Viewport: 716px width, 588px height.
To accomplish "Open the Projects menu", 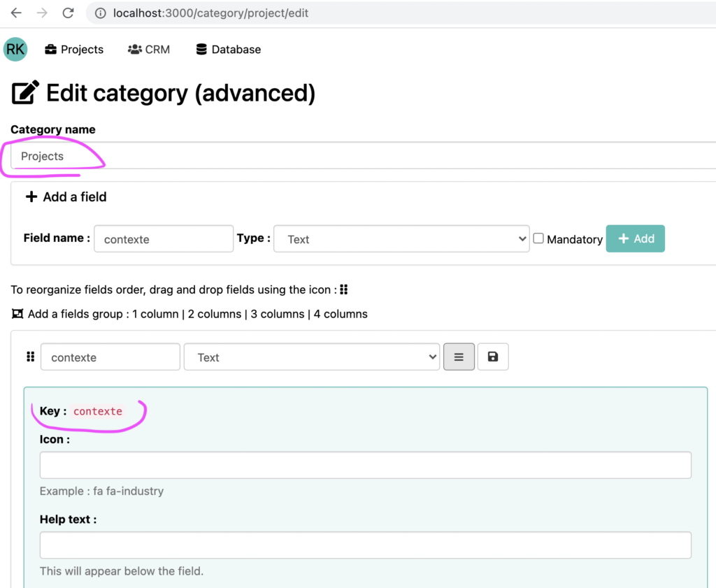I will [74, 50].
